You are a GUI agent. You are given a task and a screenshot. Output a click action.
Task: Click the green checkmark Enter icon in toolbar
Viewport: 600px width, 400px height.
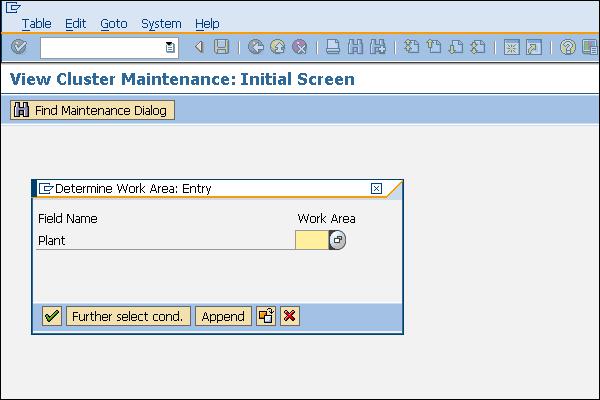click(x=19, y=47)
